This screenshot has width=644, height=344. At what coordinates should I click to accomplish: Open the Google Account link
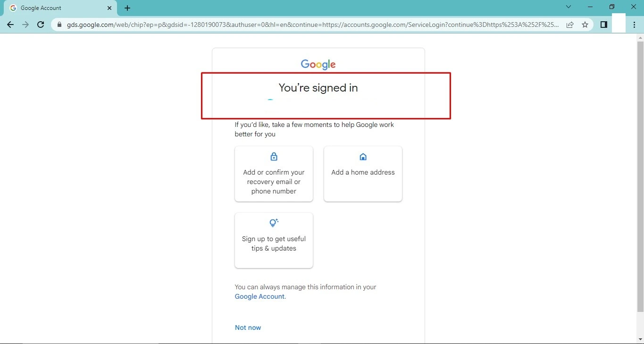point(260,296)
